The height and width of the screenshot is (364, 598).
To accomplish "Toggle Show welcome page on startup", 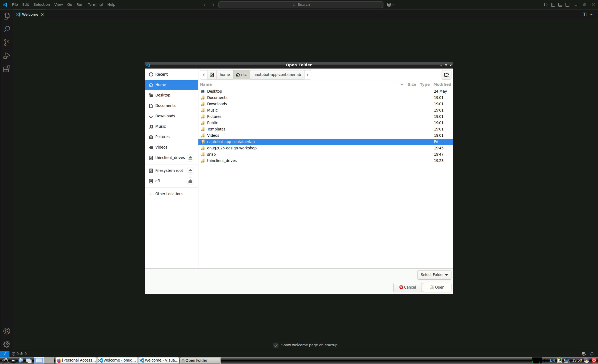I will [276, 345].
